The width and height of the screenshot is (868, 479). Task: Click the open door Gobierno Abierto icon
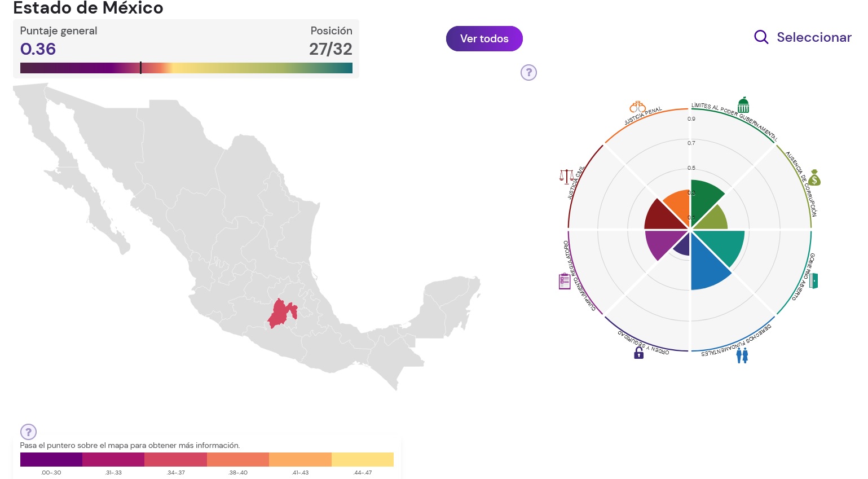813,281
